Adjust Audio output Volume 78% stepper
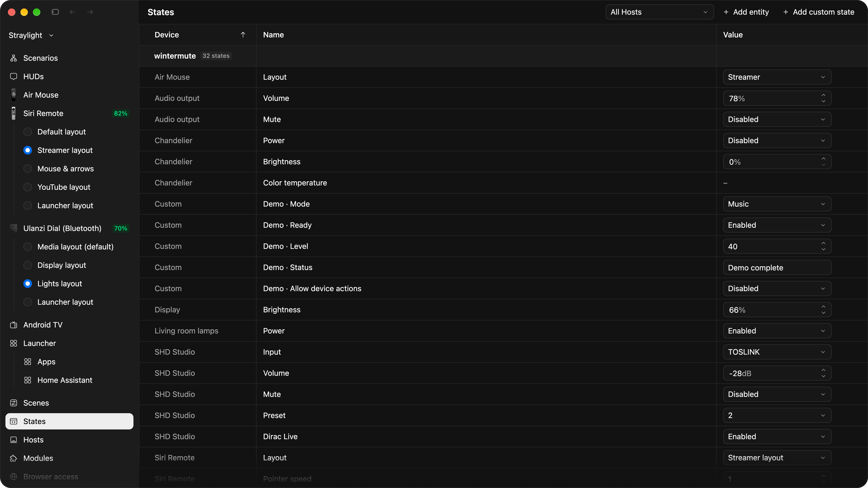This screenshot has height=488, width=868. point(823,98)
